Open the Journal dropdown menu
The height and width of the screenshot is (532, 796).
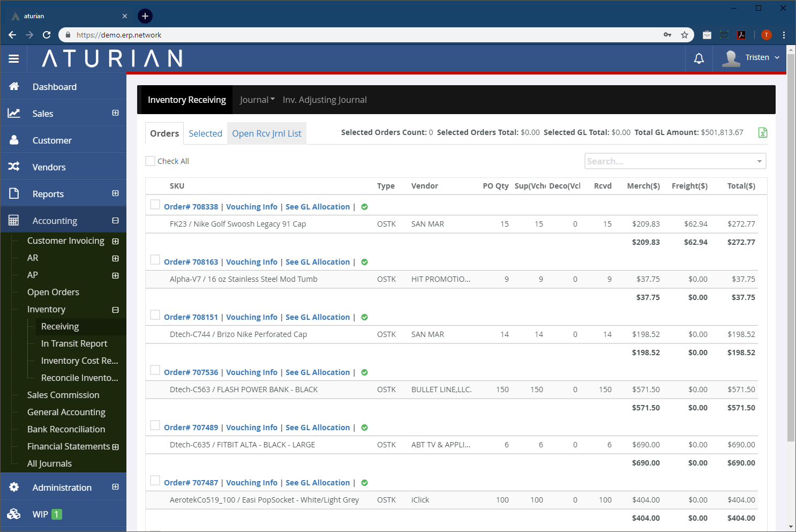(257, 100)
